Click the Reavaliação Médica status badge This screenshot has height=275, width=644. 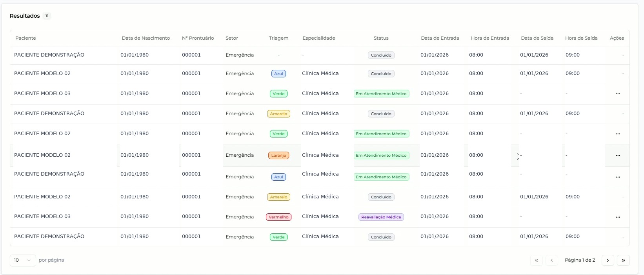[381, 217]
